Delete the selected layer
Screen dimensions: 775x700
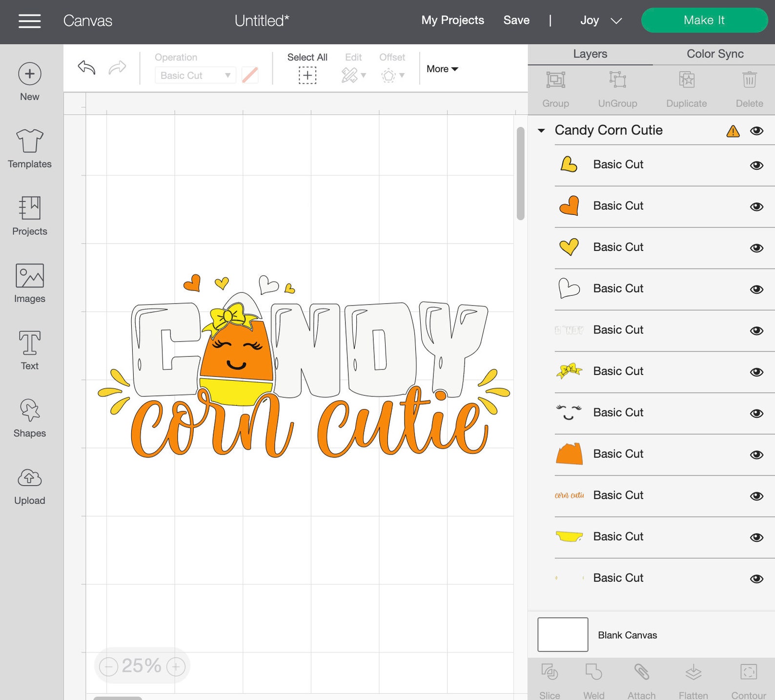(x=749, y=89)
